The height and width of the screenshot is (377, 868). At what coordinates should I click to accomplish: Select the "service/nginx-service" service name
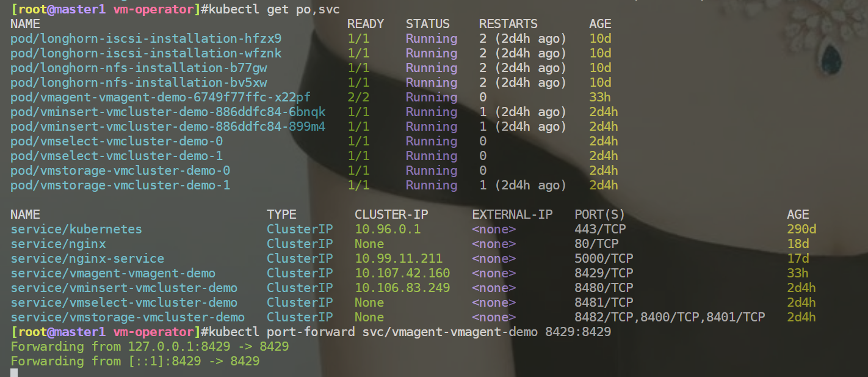coord(87,258)
